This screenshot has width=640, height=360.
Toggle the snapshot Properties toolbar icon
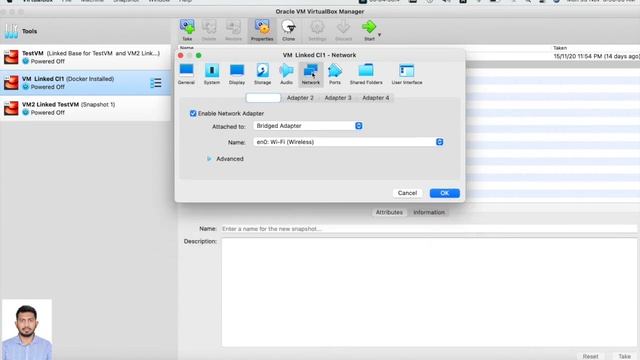262,30
